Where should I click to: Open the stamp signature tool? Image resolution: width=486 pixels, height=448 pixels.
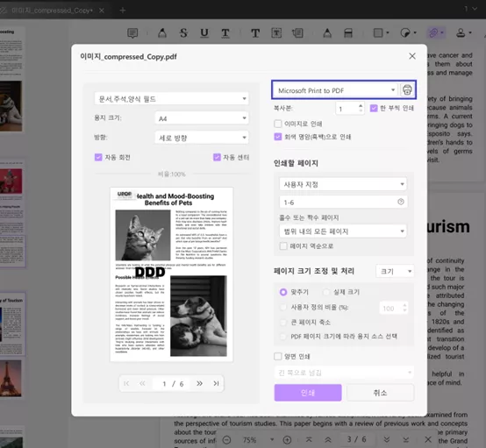[x=463, y=32]
